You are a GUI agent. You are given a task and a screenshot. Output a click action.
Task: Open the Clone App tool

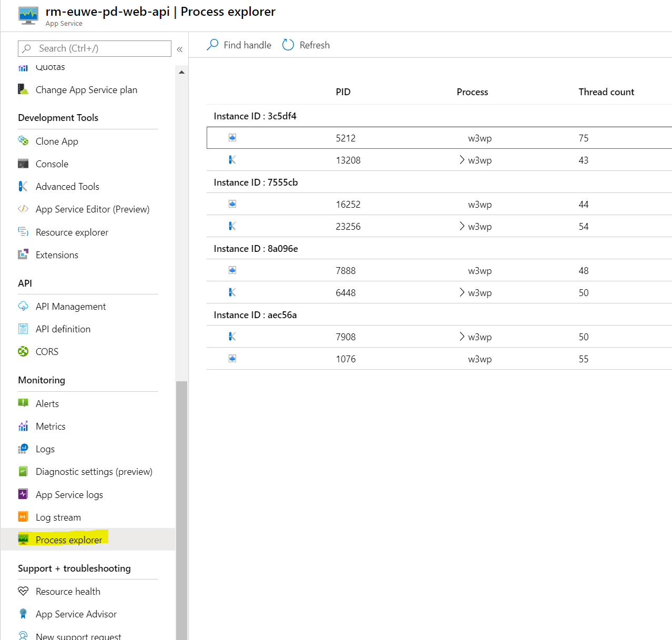[56, 141]
